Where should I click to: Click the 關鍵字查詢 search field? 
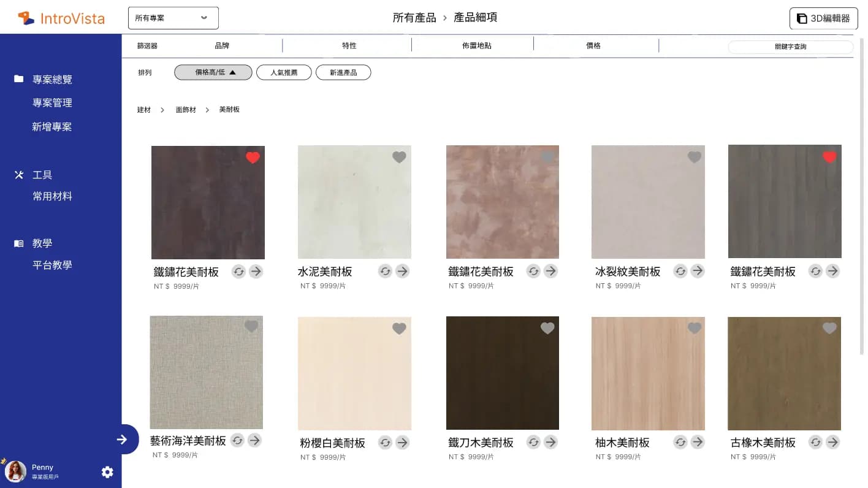click(x=790, y=47)
